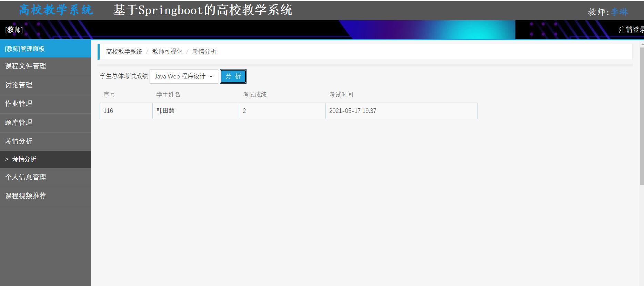
Task: Collapse the 考情分析 parent menu
Action: [46, 141]
